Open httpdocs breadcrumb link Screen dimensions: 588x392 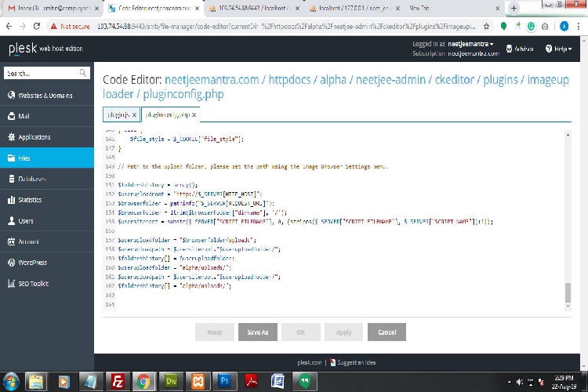coord(289,79)
